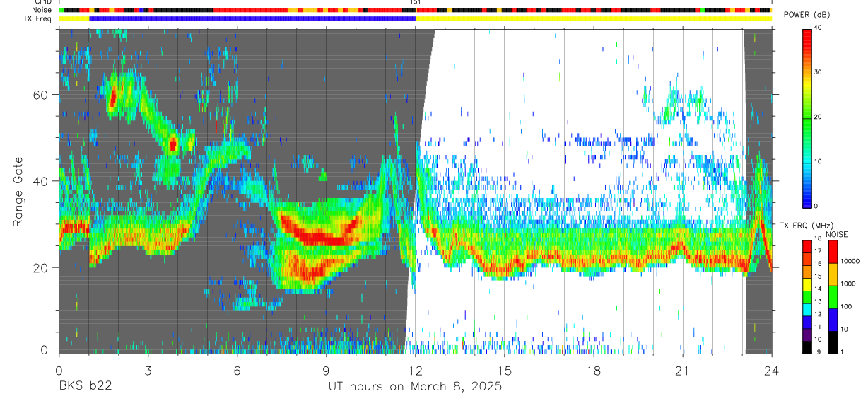Click the long yellow TX Freq strip after 12 UT
Image resolution: width=868 pixels, height=401 pixels.
[x=594, y=18]
